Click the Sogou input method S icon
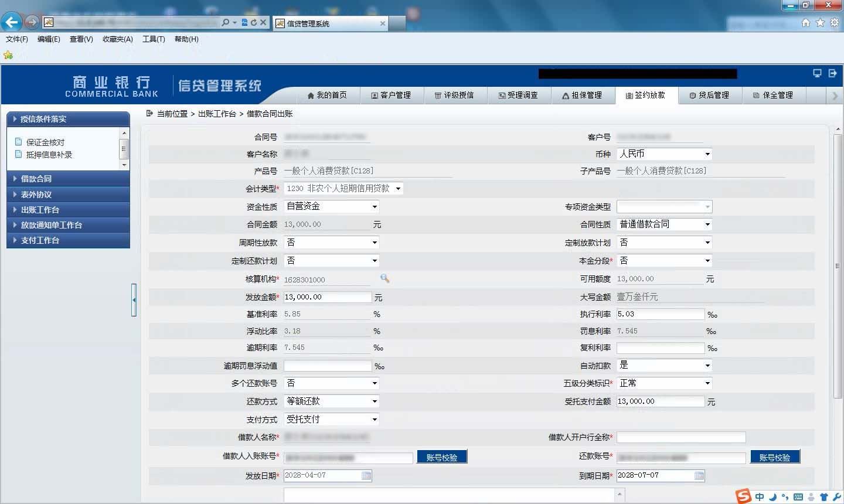This screenshot has height=504, width=844. [x=744, y=496]
